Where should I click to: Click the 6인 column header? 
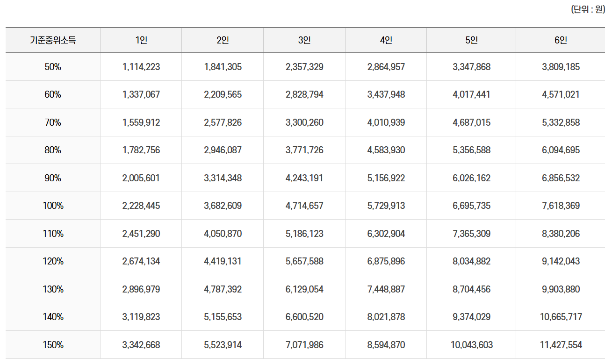coord(561,40)
